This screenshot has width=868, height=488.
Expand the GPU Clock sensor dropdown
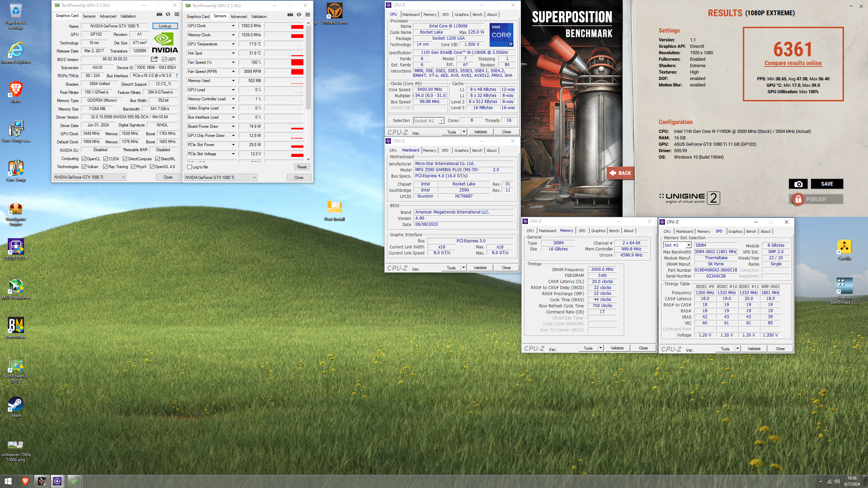233,26
